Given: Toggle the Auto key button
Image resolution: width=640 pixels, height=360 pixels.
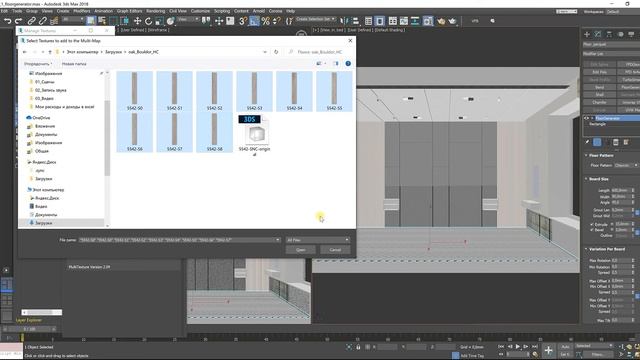Looking at the screenshot, I should 565,347.
